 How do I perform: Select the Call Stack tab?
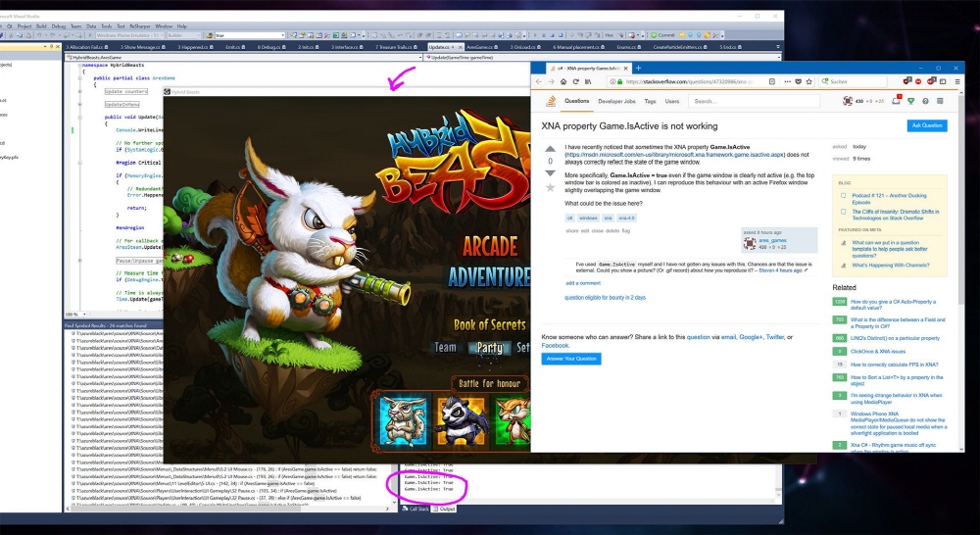(x=416, y=509)
